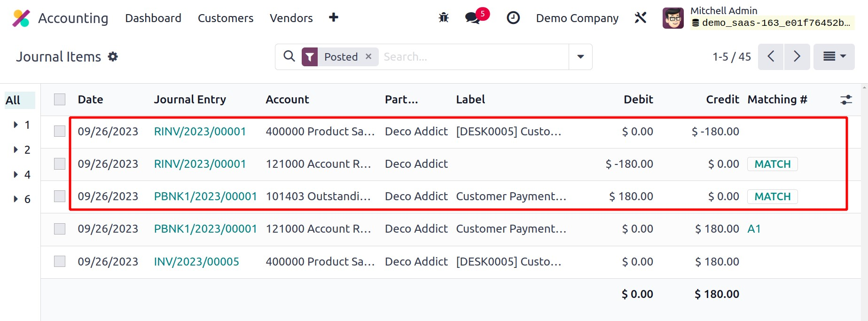The height and width of the screenshot is (321, 868).
Task: Open the list view switcher dropdown
Action: click(834, 57)
